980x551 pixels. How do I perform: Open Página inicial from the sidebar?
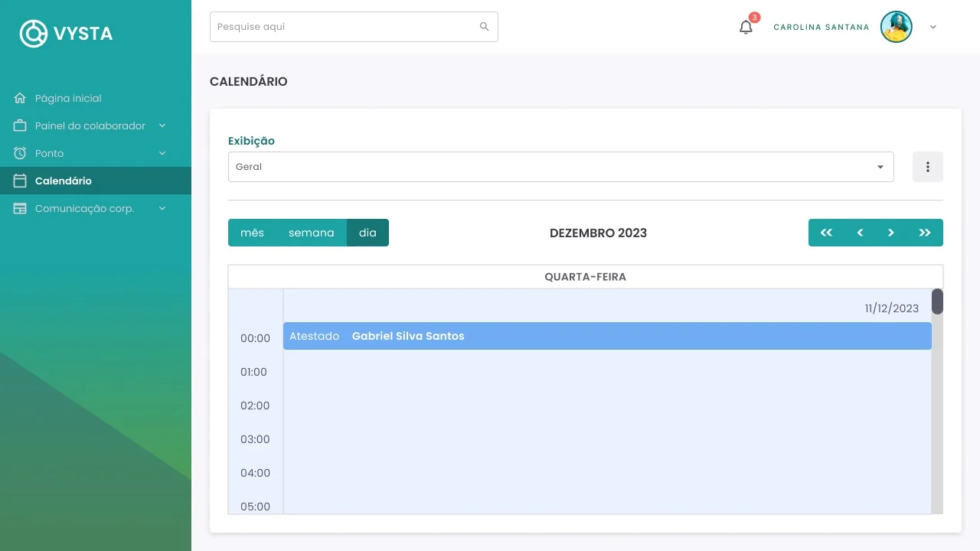(96, 98)
